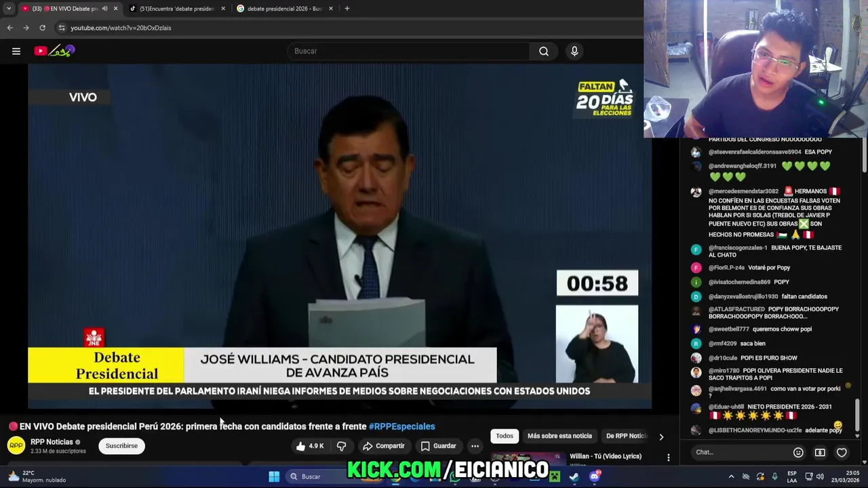Close the TikTok 'Encuentra debate' tab
Image resolution: width=868 pixels, height=488 pixels.
point(223,8)
